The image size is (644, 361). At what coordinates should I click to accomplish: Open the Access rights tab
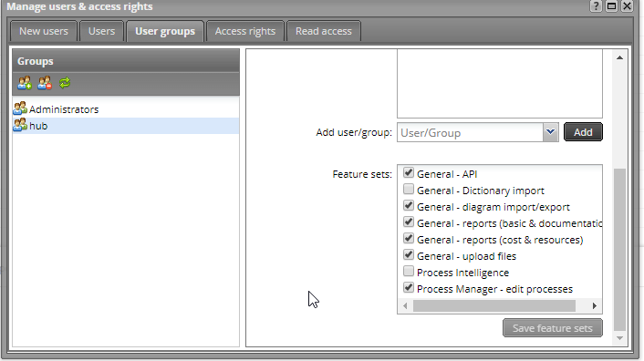coord(245,31)
